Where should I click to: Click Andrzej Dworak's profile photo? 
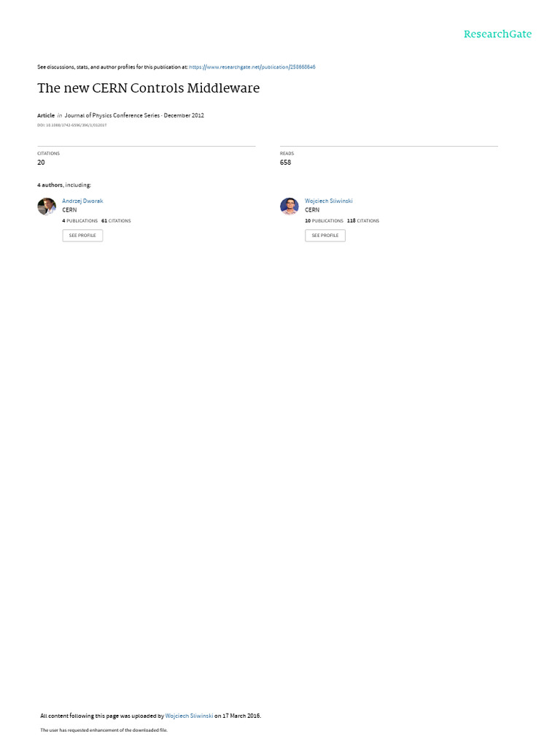pyautogui.click(x=47, y=206)
